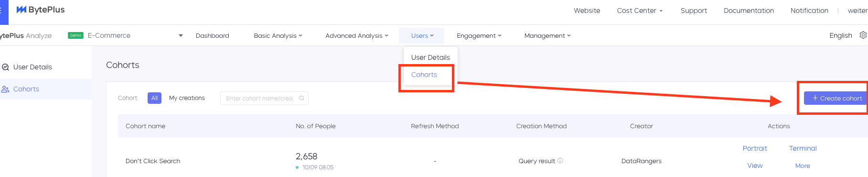The image size is (868, 177).
Task: Open the Advanced Analysis menu
Action: tap(357, 36)
